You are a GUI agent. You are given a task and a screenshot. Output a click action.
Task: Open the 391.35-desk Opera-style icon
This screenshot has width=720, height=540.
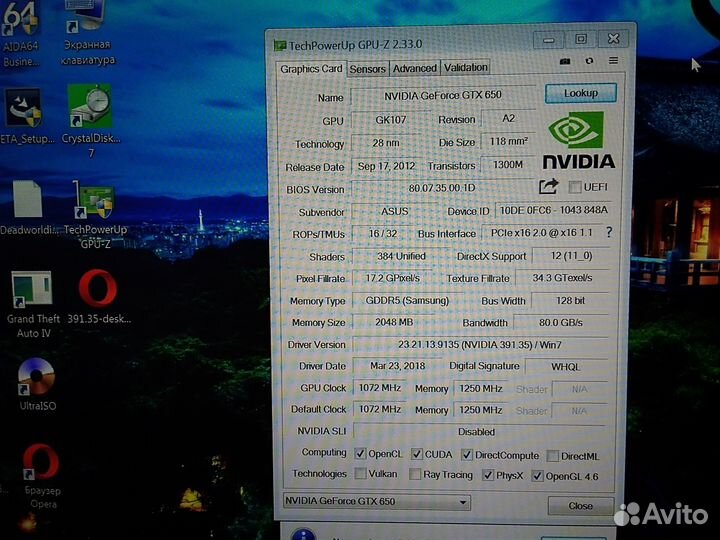click(x=98, y=297)
